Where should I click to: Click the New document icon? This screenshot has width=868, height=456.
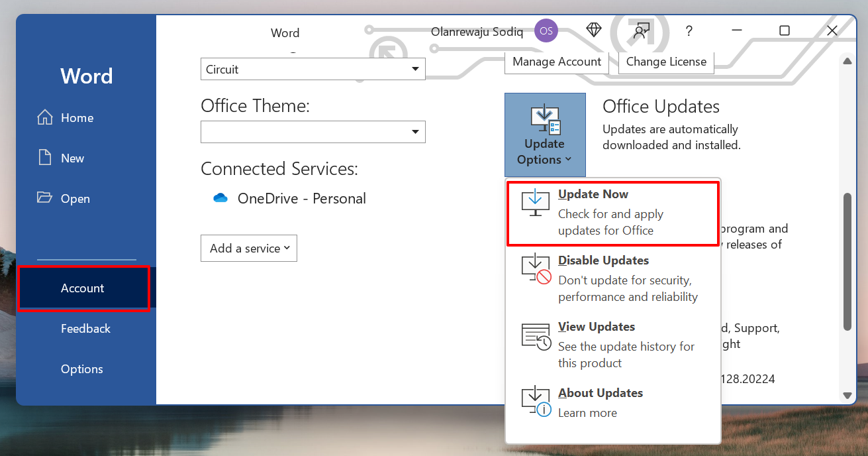tap(45, 158)
